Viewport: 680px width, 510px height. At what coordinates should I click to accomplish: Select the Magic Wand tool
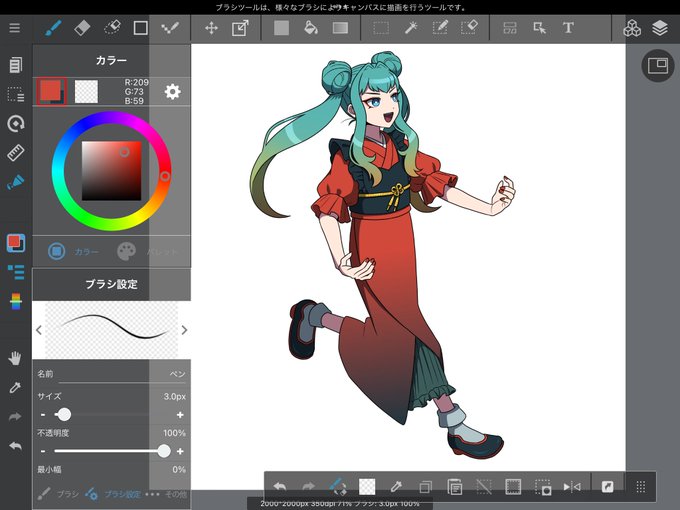click(410, 28)
